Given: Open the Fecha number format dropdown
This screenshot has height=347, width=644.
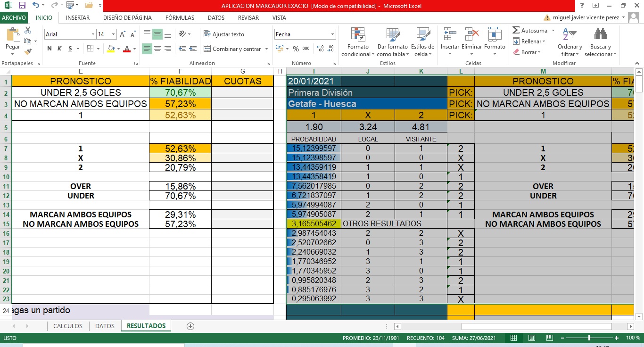Looking at the screenshot, I should pyautogui.click(x=332, y=34).
